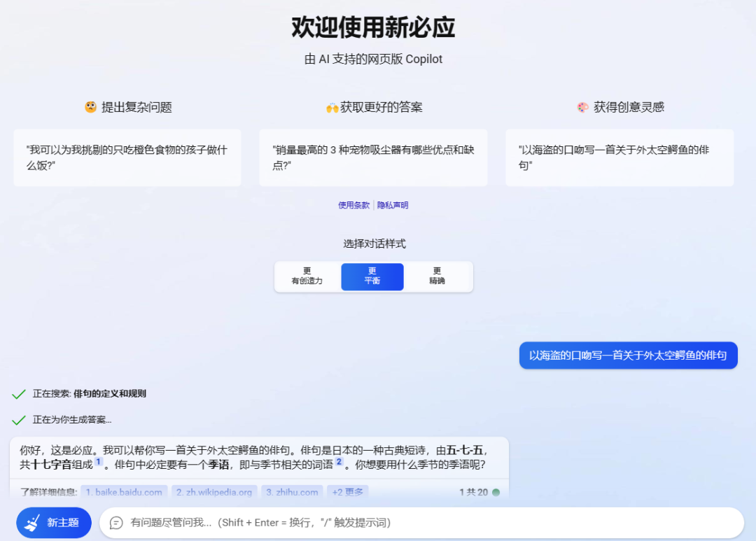Open the zhihu.com source link
The height and width of the screenshot is (541, 756).
(x=292, y=492)
